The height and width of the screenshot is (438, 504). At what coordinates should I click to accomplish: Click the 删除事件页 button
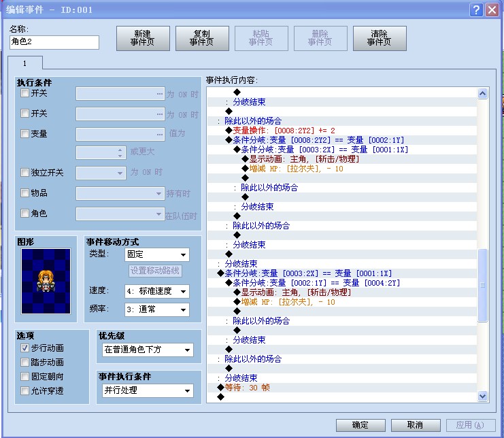tap(320, 38)
